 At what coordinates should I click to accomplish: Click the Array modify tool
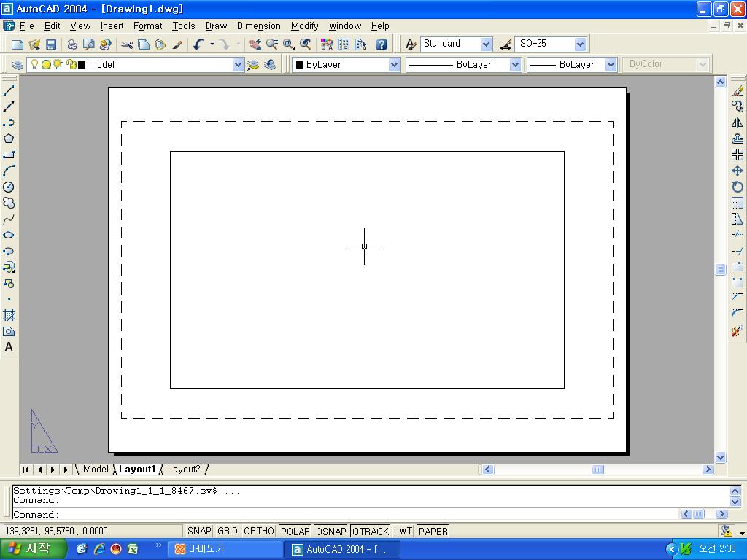pos(738,155)
